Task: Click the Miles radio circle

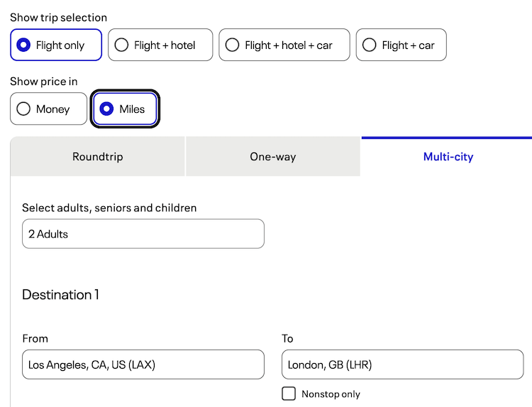Action: [x=107, y=109]
